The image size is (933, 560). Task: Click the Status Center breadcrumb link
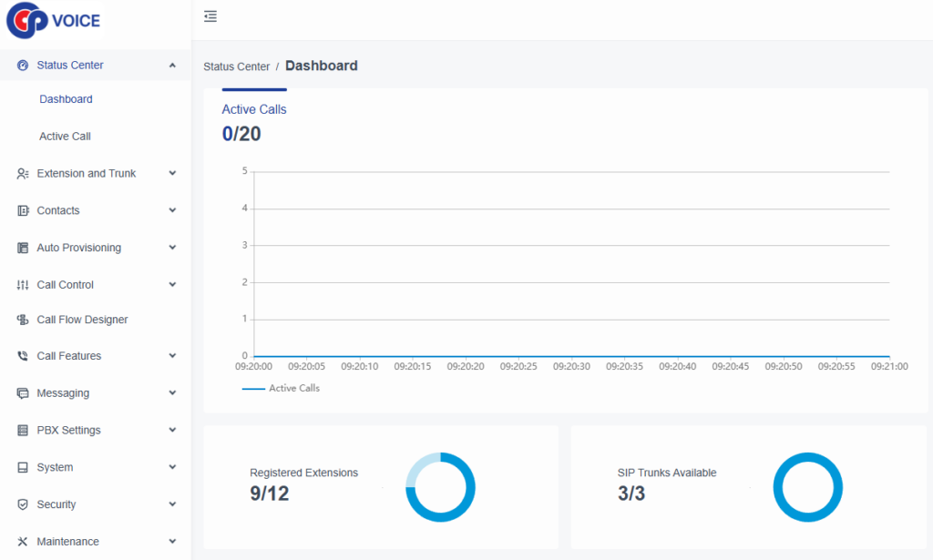(236, 66)
